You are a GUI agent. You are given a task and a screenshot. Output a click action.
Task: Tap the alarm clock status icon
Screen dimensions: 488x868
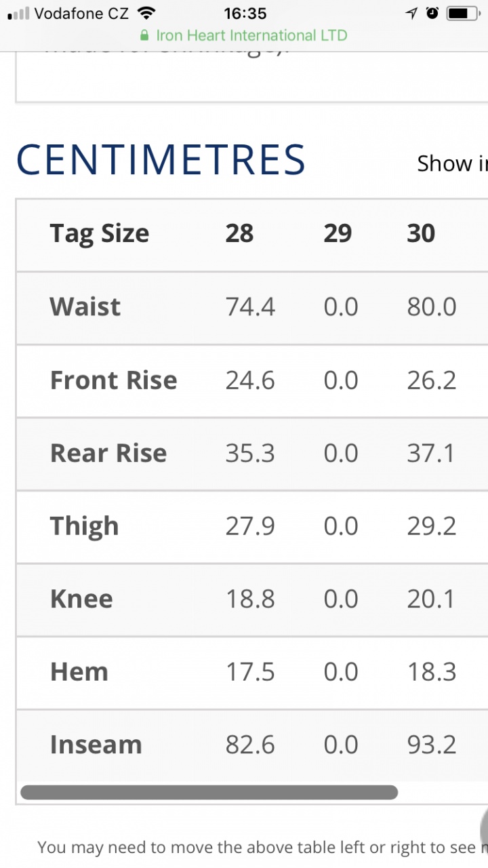click(432, 13)
